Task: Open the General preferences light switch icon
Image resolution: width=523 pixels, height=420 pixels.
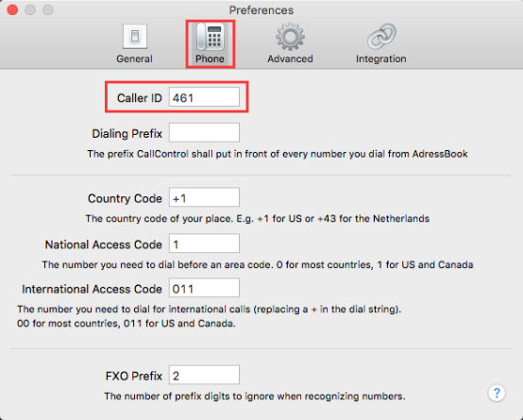Action: [x=135, y=36]
